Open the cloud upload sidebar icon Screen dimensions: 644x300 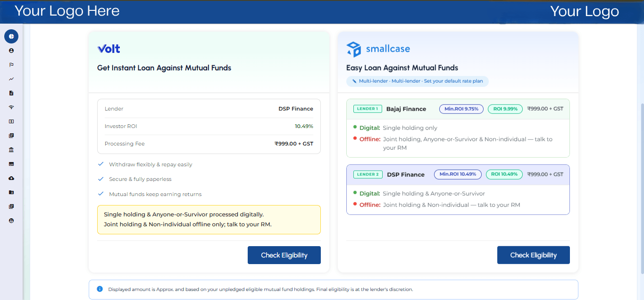pos(11,178)
